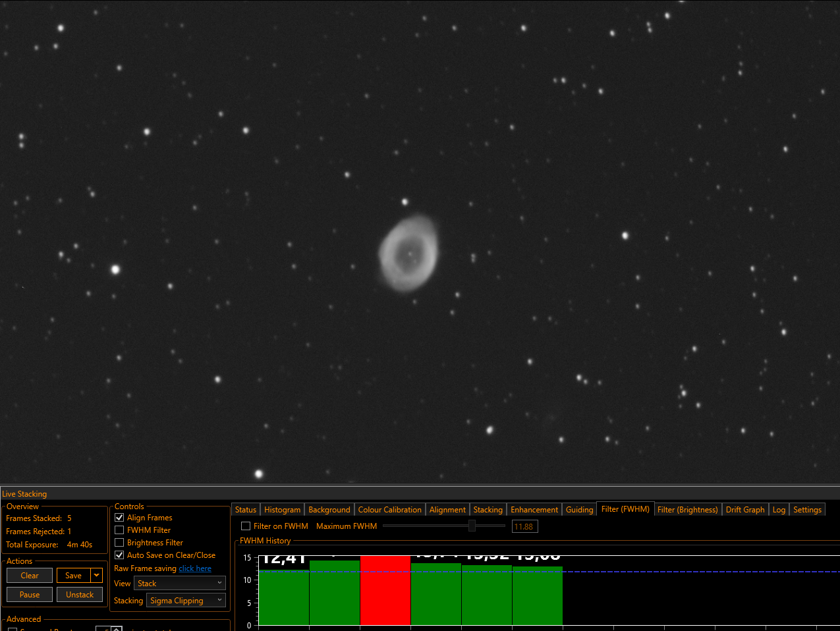Pause live stacking
The image size is (840, 631).
pos(30,595)
